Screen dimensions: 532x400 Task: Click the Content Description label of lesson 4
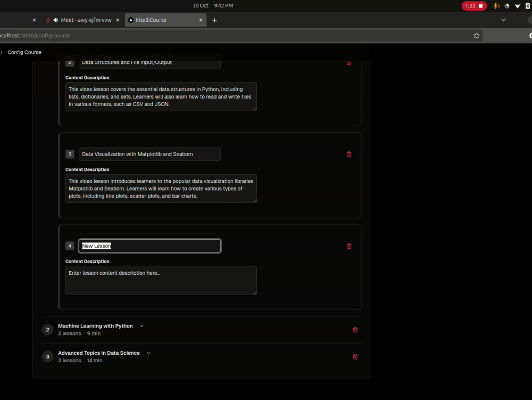pos(87,262)
